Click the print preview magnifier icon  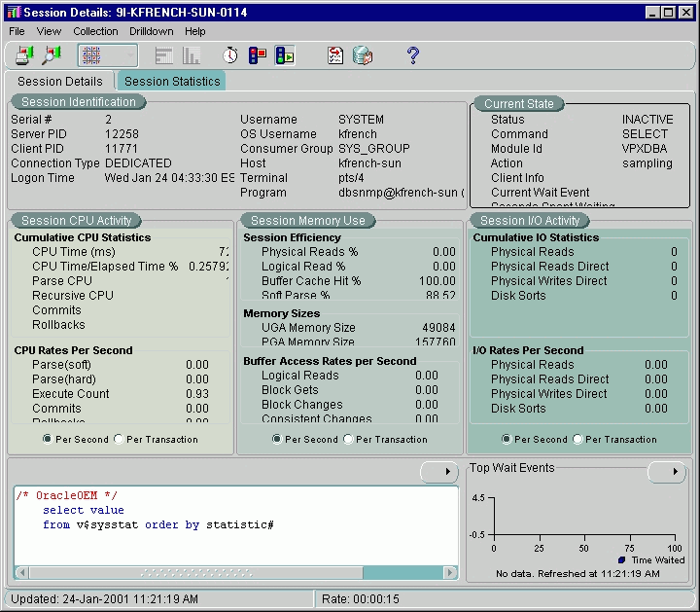pyautogui.click(x=51, y=55)
